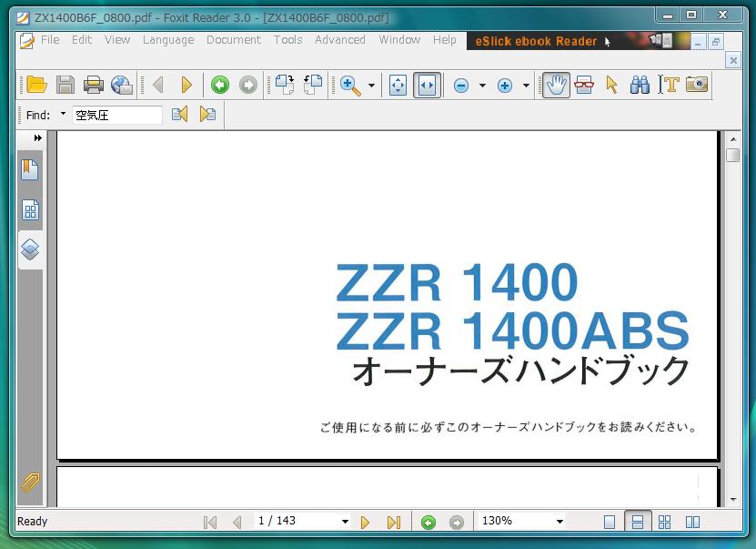Rotate the page counterclockwise
The height and width of the screenshot is (549, 756).
(313, 85)
